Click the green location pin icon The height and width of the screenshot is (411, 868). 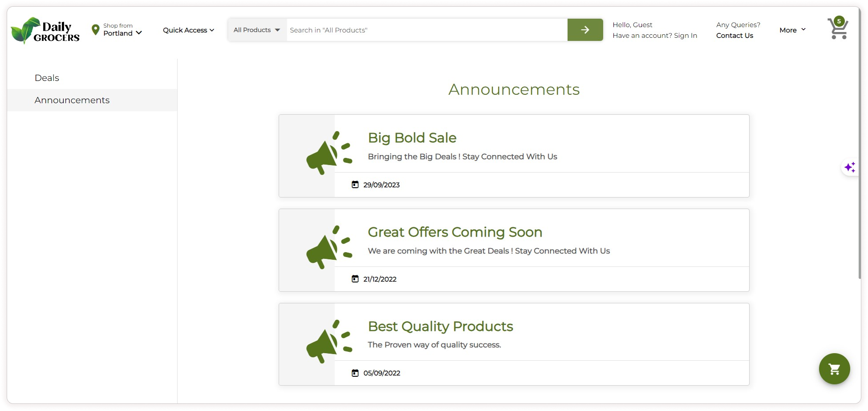click(95, 30)
